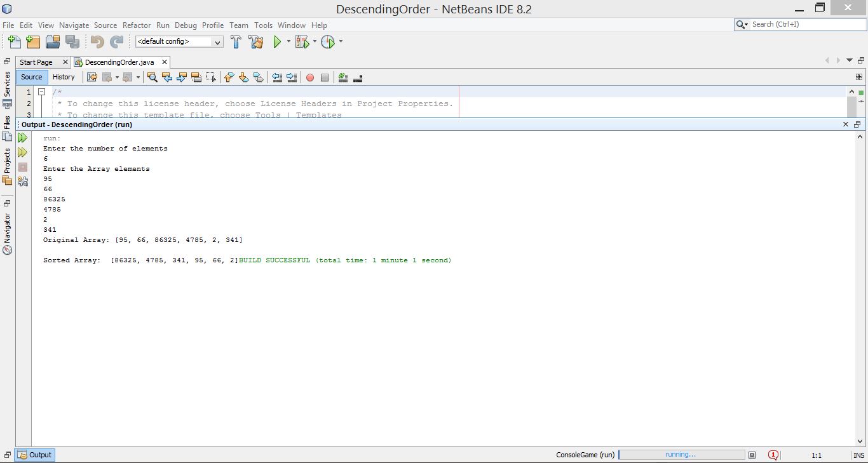This screenshot has width=868, height=463.
Task: Switch to the Start Page tab
Action: 36,62
